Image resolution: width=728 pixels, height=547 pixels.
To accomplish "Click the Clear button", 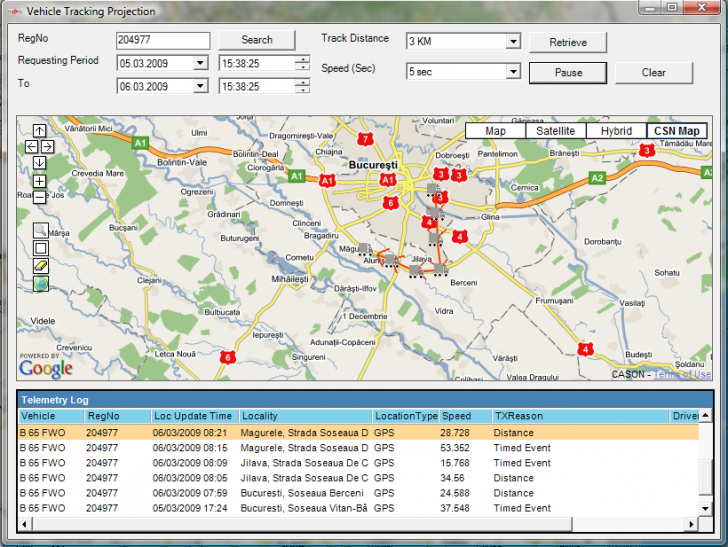I will [654, 73].
